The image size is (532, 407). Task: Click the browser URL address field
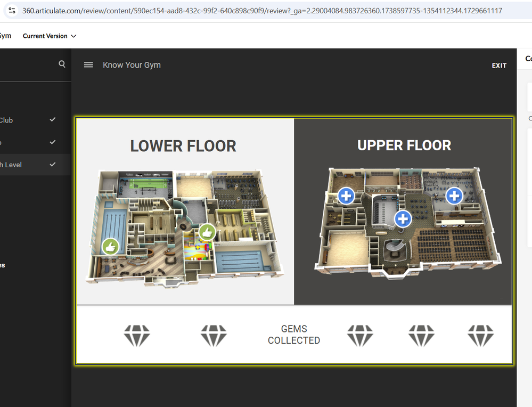click(262, 11)
